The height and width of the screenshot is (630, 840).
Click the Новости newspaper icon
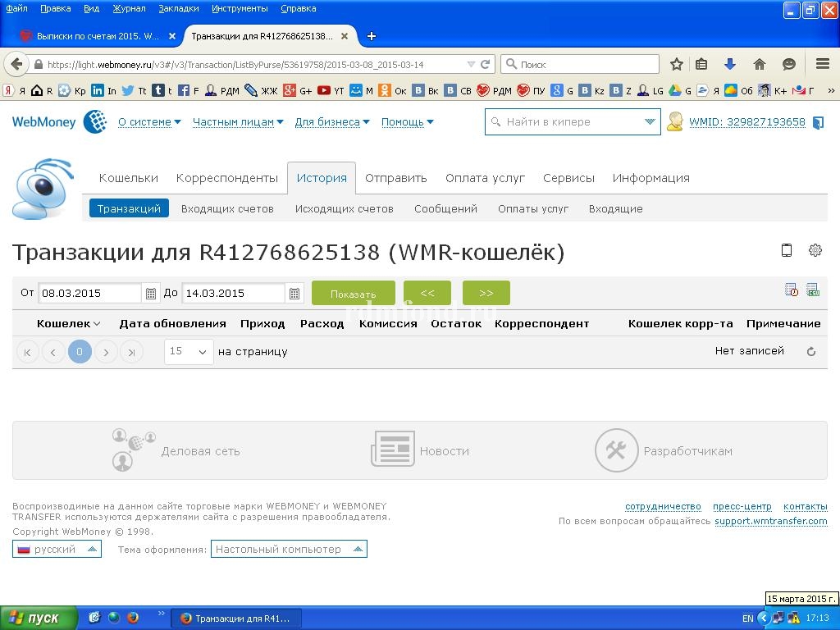pyautogui.click(x=393, y=449)
